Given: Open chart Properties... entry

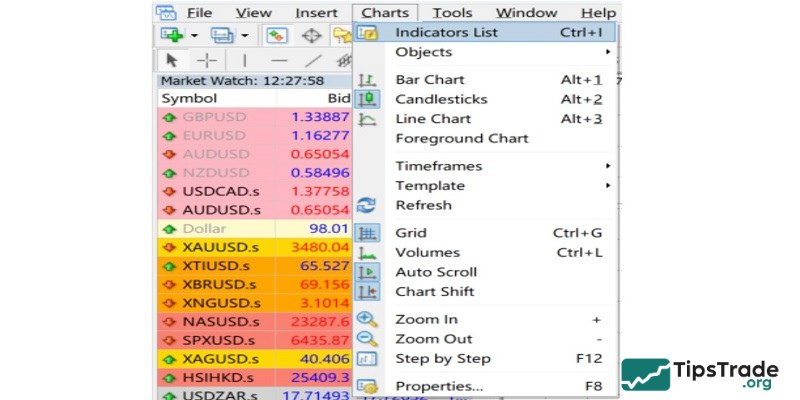Looking at the screenshot, I should tap(439, 386).
